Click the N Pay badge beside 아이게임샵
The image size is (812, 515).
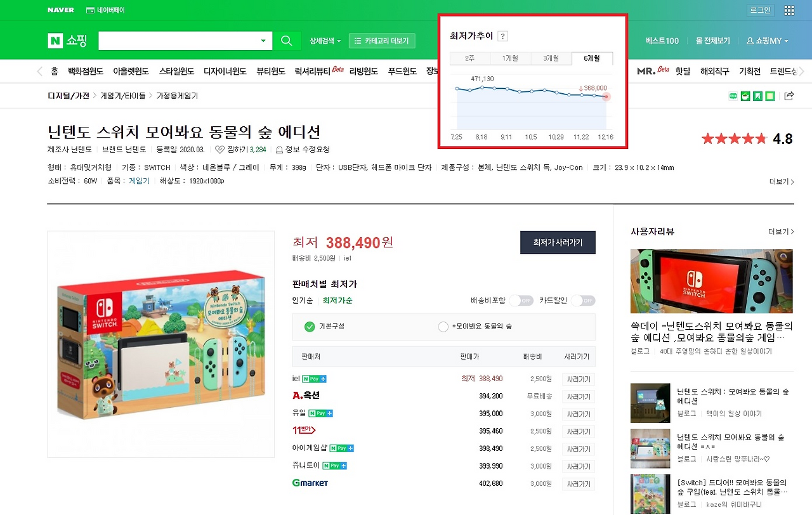coord(342,448)
